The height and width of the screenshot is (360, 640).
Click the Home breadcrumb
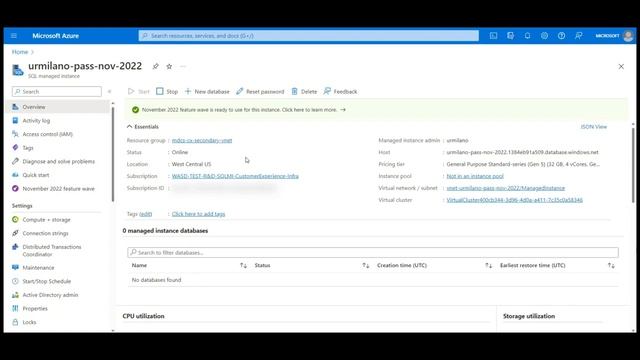pos(20,52)
